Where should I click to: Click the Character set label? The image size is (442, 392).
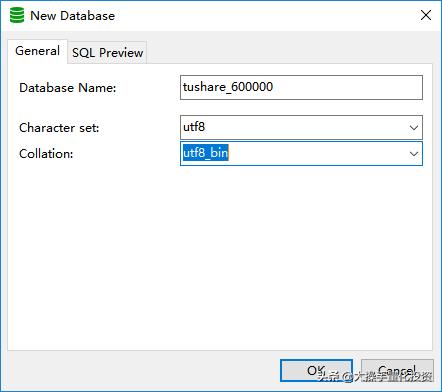[59, 128]
